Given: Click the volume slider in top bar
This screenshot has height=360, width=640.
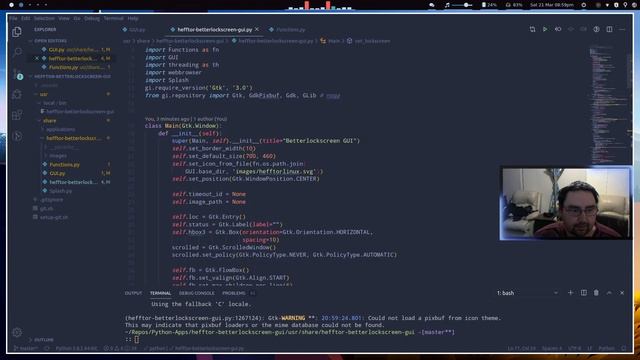Looking at the screenshot, I should pyautogui.click(x=462, y=5).
